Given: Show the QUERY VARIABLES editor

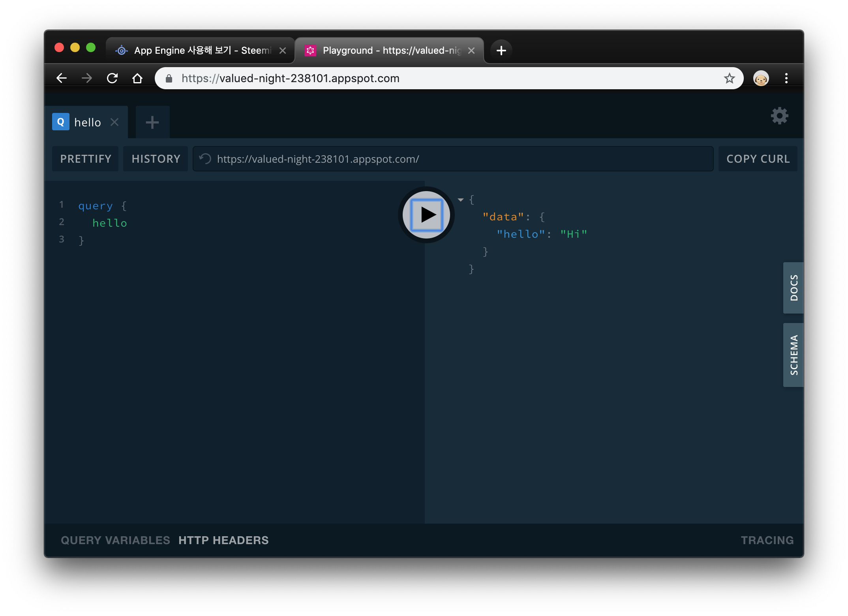Looking at the screenshot, I should 115,540.
